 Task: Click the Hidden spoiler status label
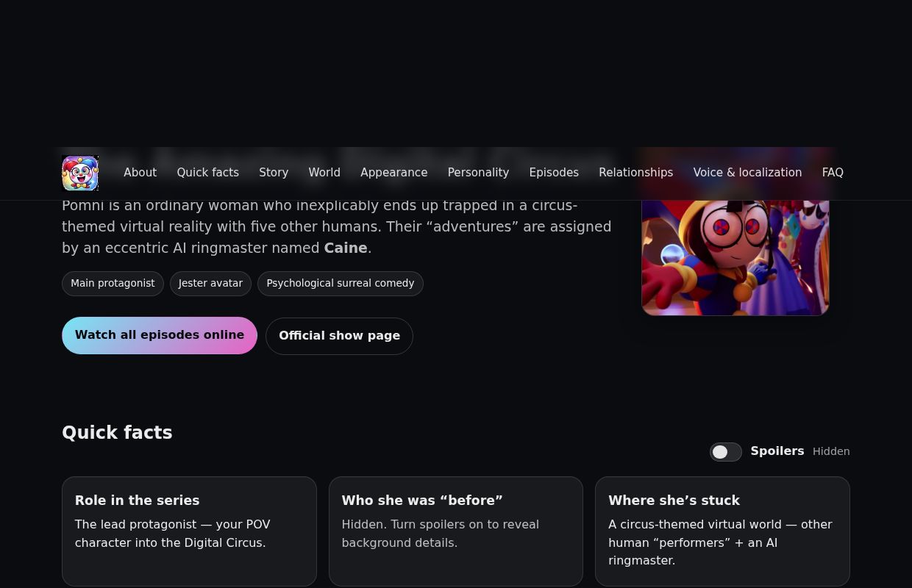click(831, 451)
